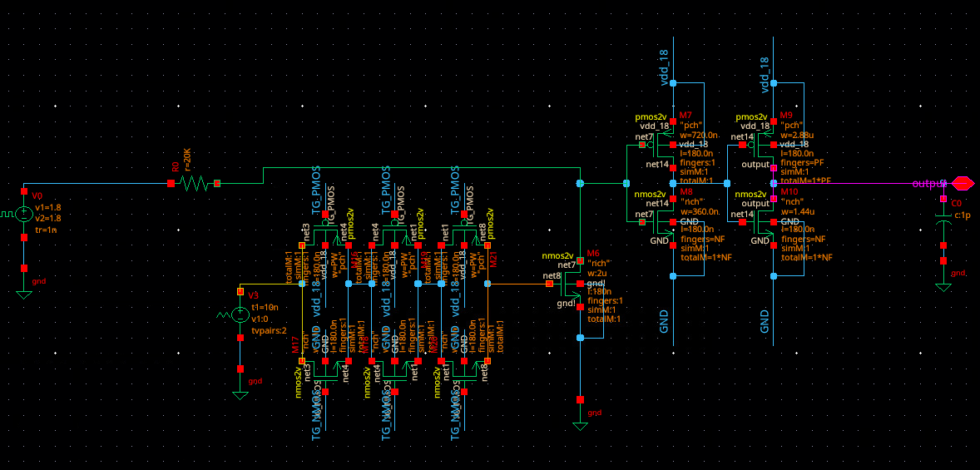Click the totalM=1*NF label of M10
Image resolution: width=980 pixels, height=470 pixels.
pyautogui.click(x=806, y=257)
